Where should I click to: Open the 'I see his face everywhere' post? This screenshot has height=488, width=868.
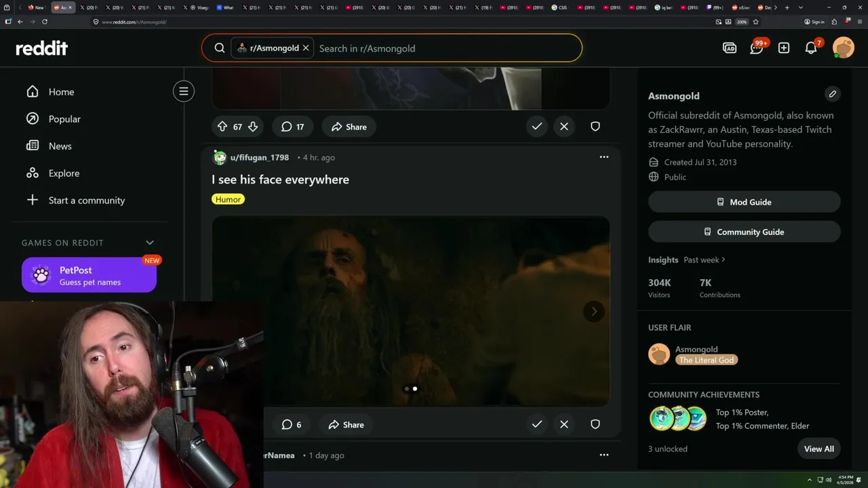coord(280,180)
